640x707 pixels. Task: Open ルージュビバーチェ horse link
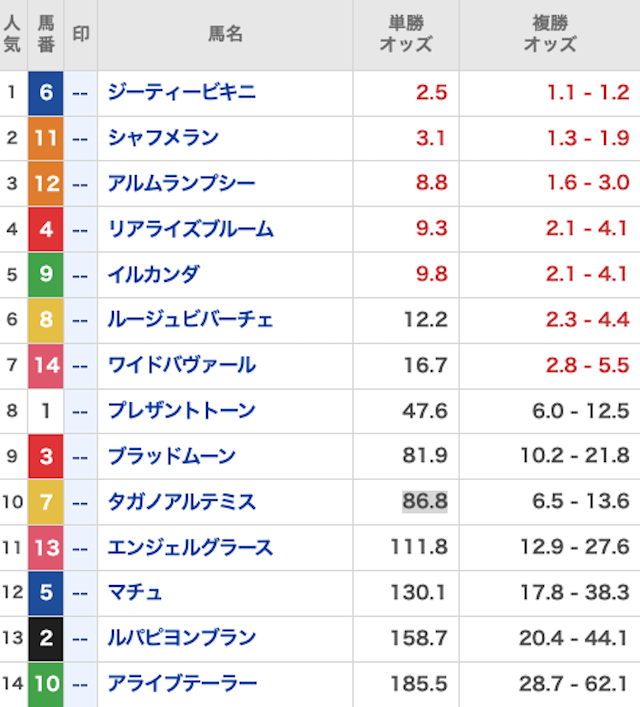tap(190, 320)
